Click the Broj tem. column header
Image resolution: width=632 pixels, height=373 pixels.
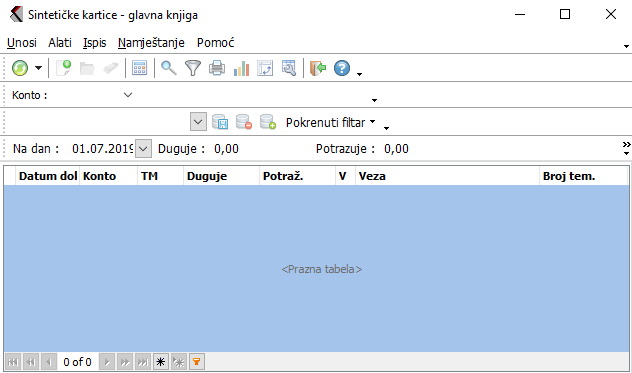coord(584,176)
